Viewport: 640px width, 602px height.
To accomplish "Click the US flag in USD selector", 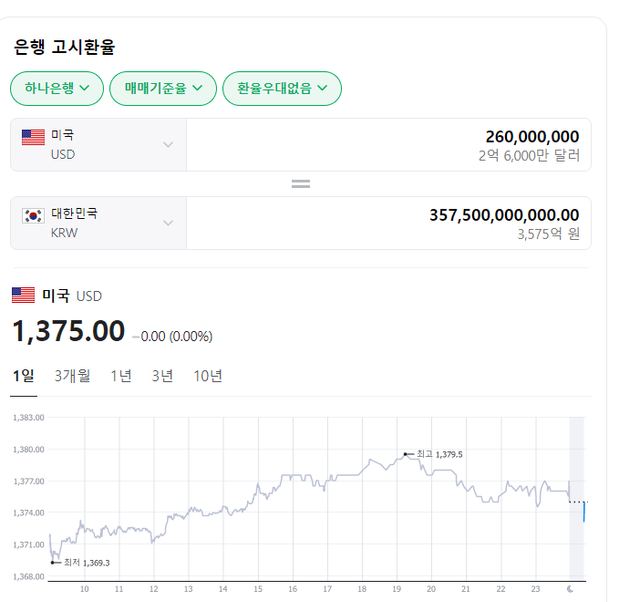I will tap(33, 137).
